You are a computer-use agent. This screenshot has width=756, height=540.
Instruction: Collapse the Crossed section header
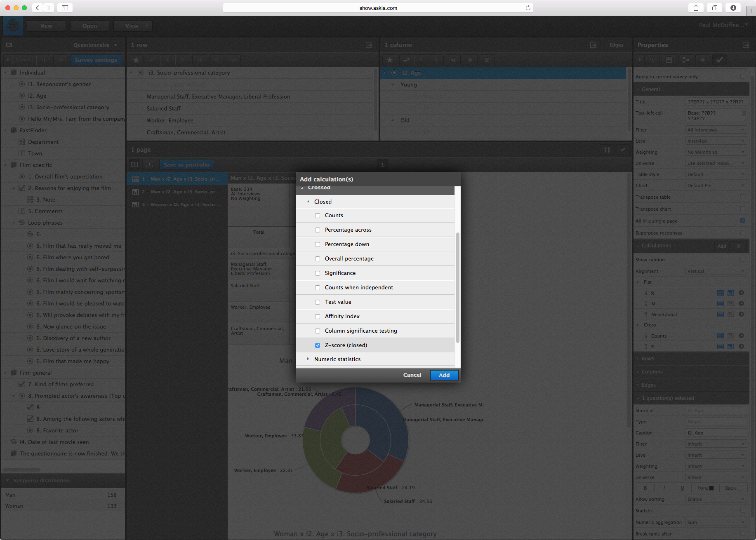point(302,188)
